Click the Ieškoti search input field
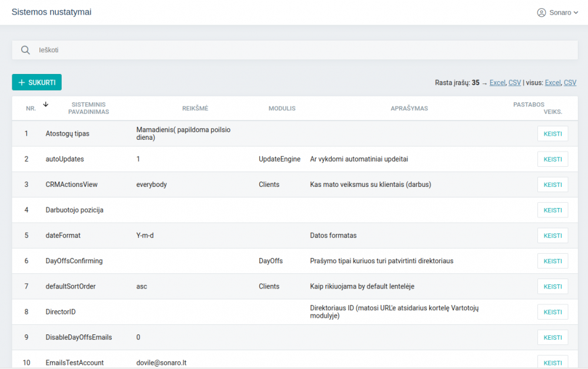 (294, 50)
